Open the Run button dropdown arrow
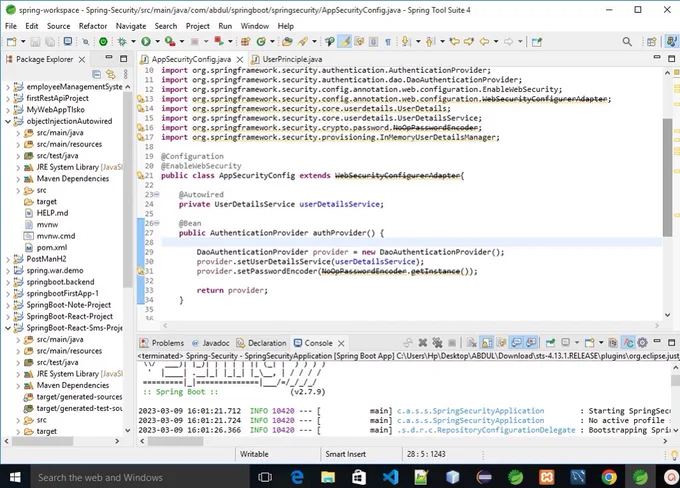Viewport: 680px width, 488px height. click(x=157, y=42)
